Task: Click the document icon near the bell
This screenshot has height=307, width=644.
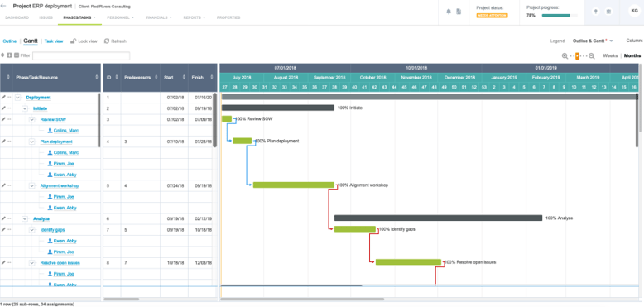Action: [x=459, y=12]
